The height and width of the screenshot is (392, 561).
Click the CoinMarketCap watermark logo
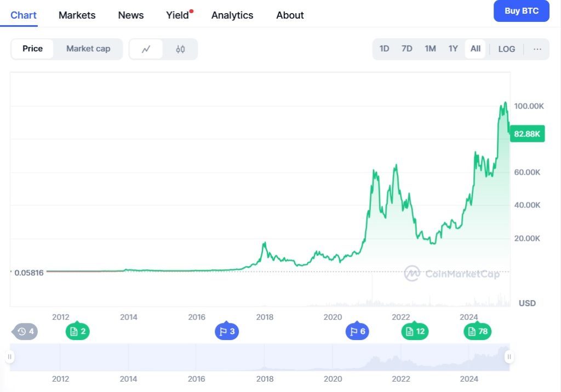(x=412, y=274)
